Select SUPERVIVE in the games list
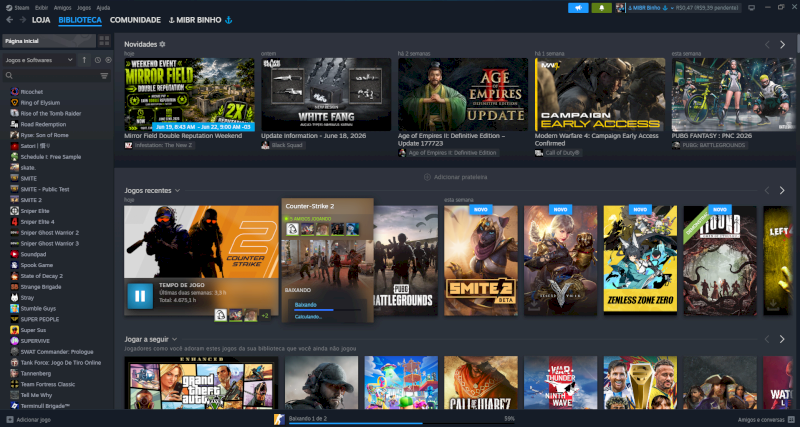This screenshot has height=427, width=800. click(35, 341)
